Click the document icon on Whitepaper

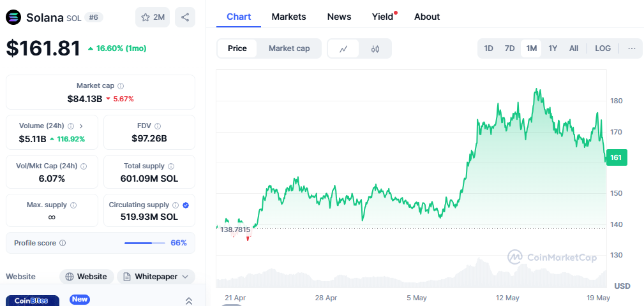(127, 277)
